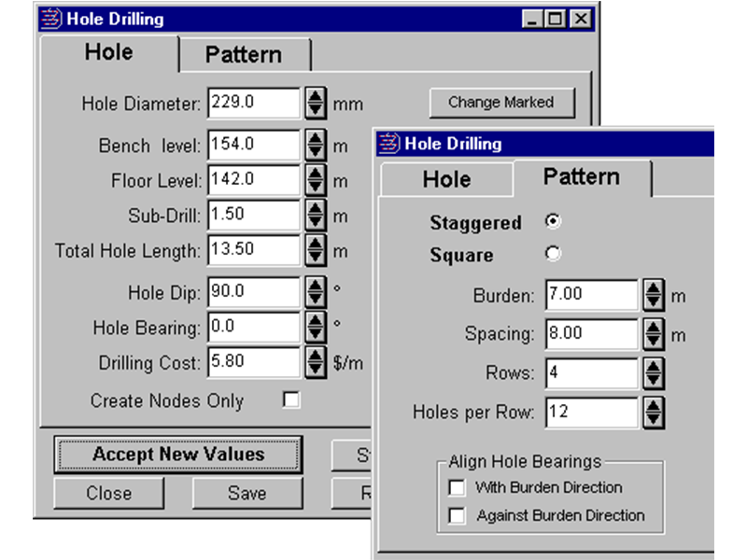Check Against Burden Direction alignment
The image size is (747, 560).
click(x=457, y=516)
